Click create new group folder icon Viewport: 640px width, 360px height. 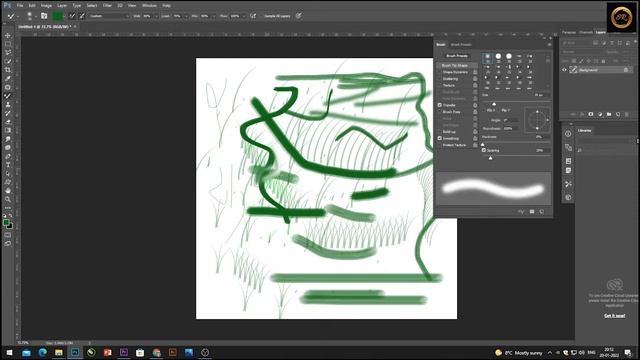[609, 114]
